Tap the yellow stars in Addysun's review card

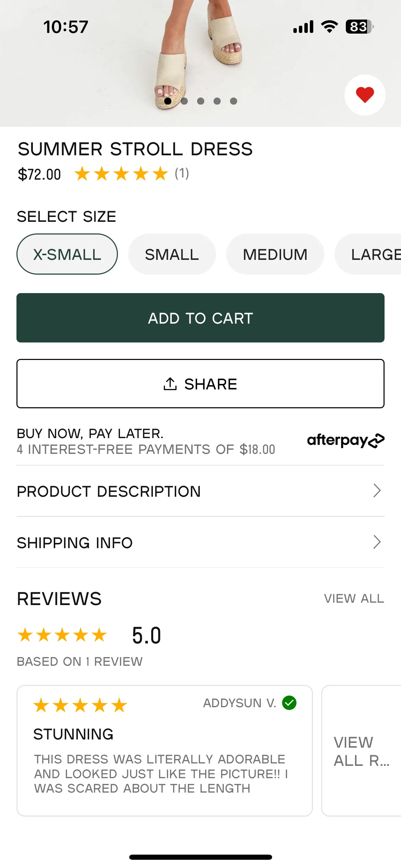[80, 706]
